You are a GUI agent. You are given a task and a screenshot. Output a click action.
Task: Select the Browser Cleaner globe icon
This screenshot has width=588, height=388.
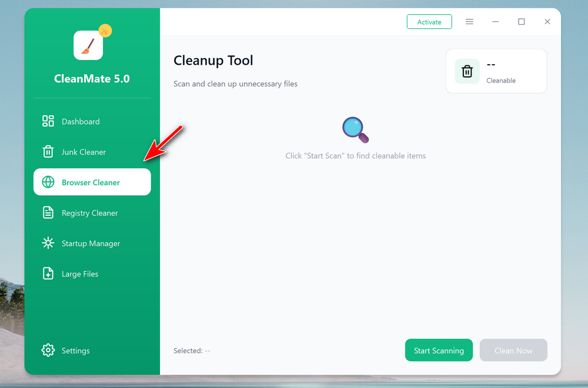pyautogui.click(x=48, y=182)
